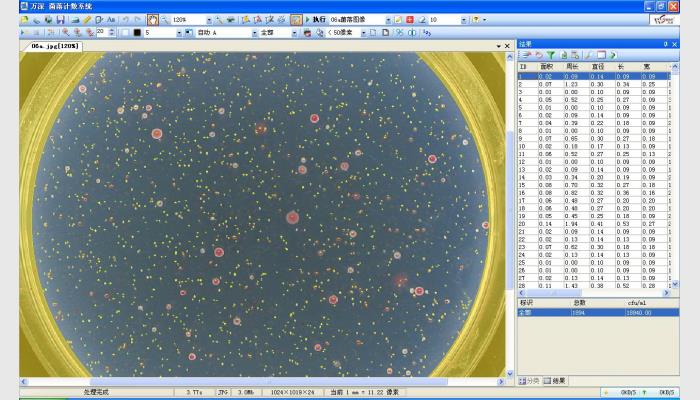Click the red plus icon in toolbar

[410, 19]
